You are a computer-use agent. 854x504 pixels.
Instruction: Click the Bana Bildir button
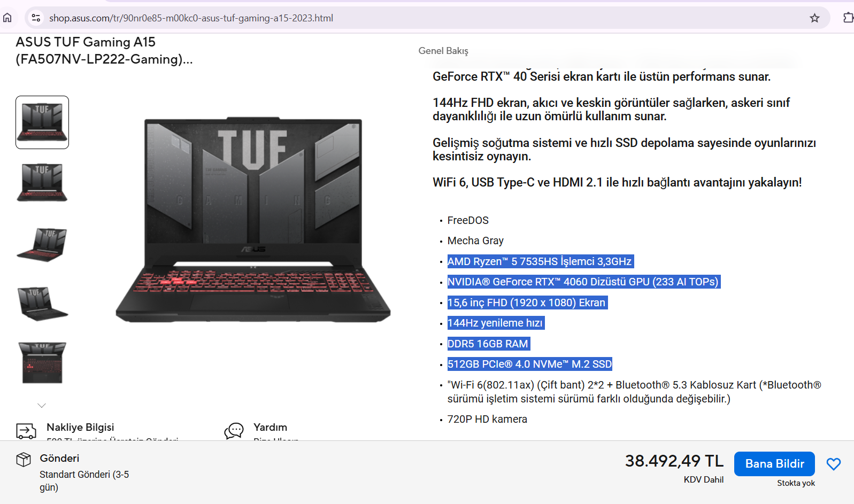click(x=774, y=463)
